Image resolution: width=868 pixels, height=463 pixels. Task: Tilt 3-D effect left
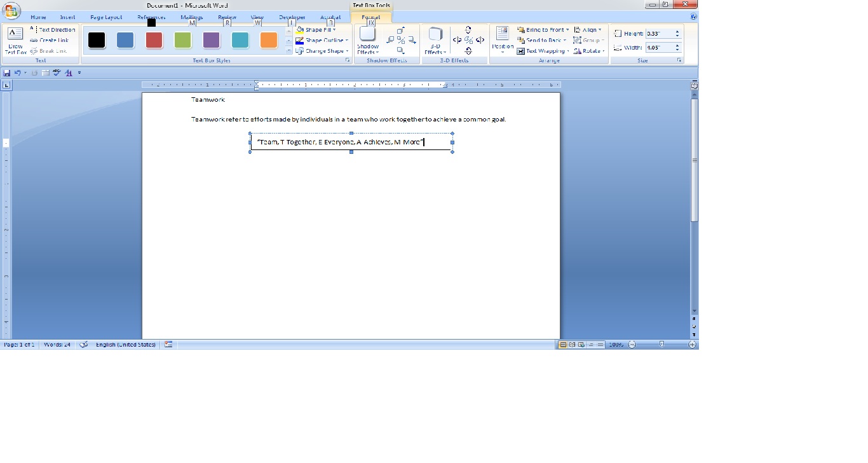pos(457,40)
